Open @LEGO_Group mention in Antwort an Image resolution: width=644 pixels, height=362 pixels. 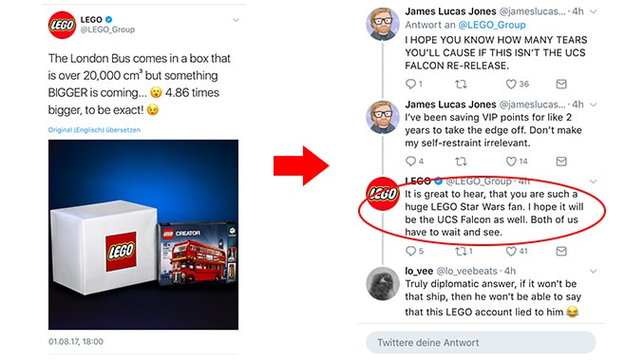coord(492,25)
